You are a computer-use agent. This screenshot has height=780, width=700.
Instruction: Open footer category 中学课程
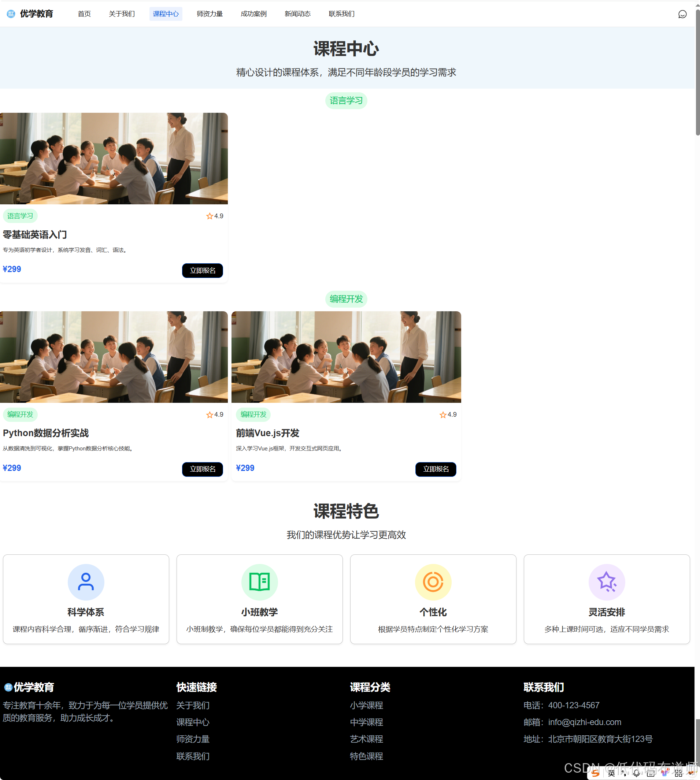point(367,723)
